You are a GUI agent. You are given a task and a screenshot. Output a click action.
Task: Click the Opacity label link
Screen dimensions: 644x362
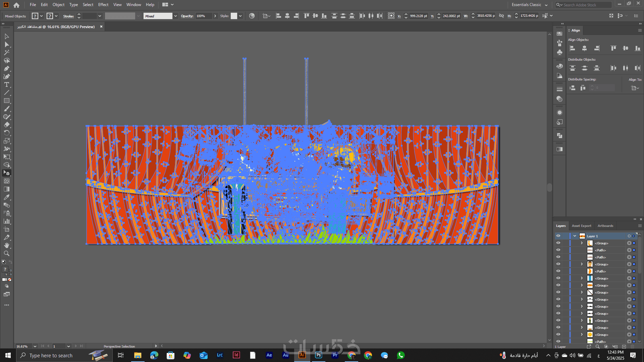(x=187, y=16)
